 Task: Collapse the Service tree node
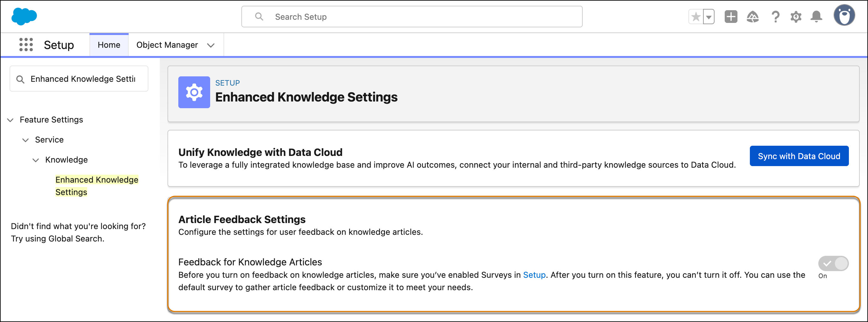[25, 140]
